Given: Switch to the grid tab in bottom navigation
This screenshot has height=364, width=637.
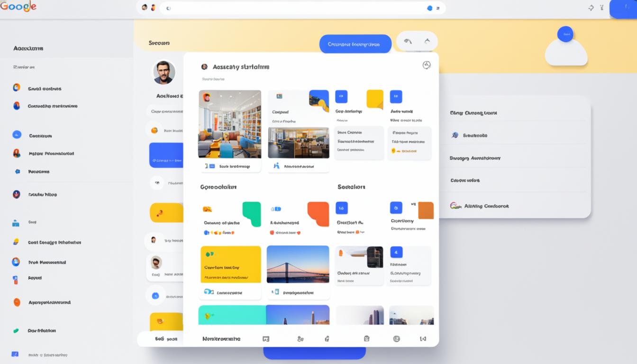Looking at the screenshot, I should [x=266, y=339].
